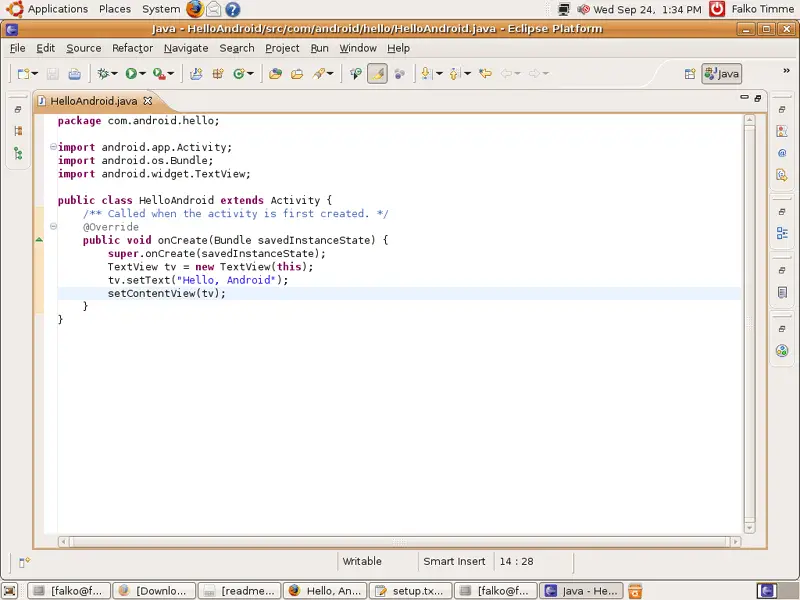Click the New file wizard icon
This screenshot has height=600, width=800.
click(x=23, y=74)
